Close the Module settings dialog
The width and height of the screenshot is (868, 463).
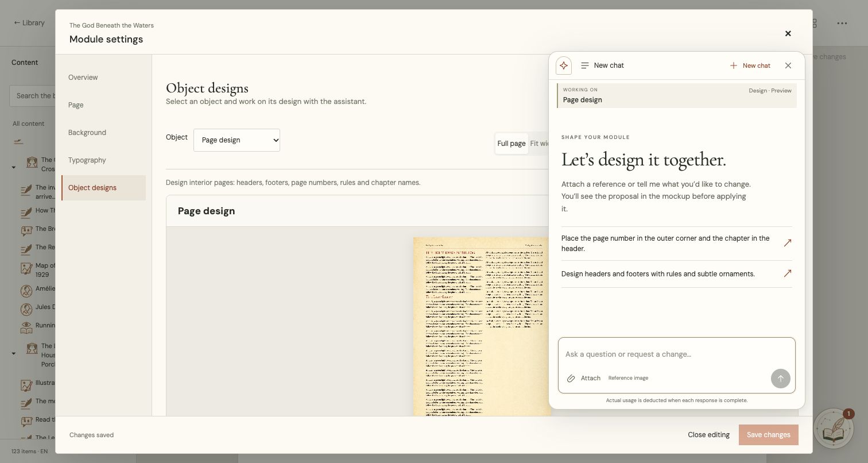point(788,33)
